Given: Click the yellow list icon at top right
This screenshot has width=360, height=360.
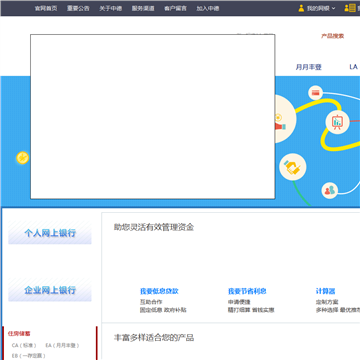Looking at the screenshot, I should click(350, 8).
